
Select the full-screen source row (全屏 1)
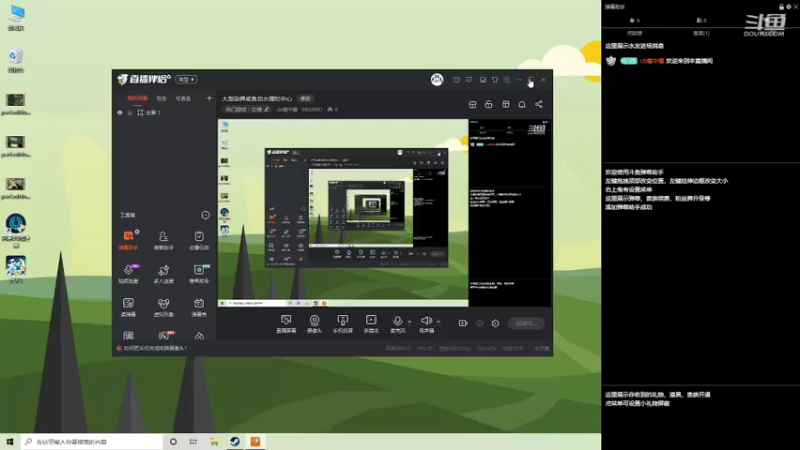tap(164, 113)
